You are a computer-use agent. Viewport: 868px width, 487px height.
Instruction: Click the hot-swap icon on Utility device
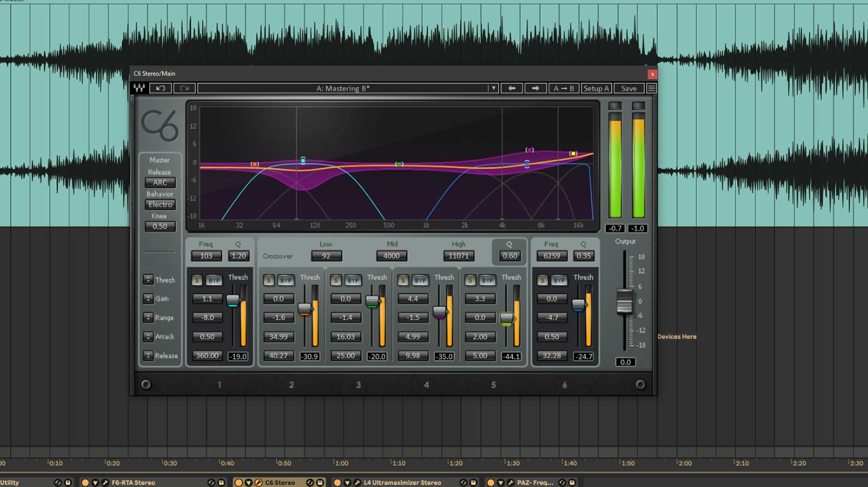point(58,483)
